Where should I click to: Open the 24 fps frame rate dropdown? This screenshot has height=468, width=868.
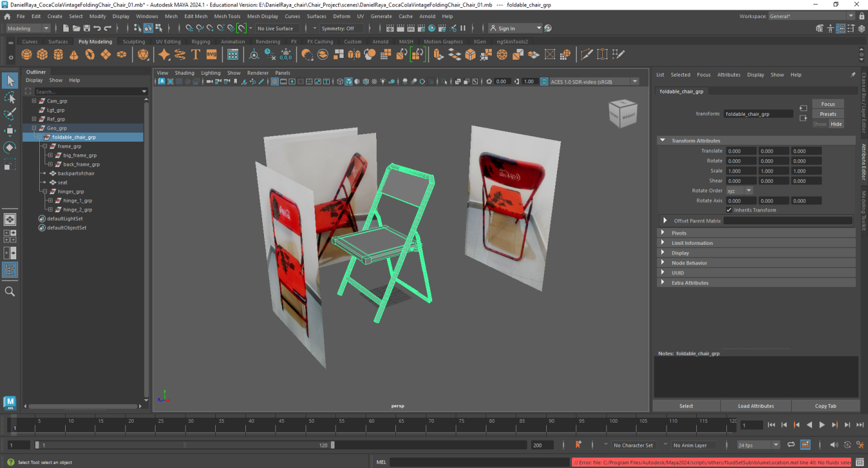pos(759,445)
